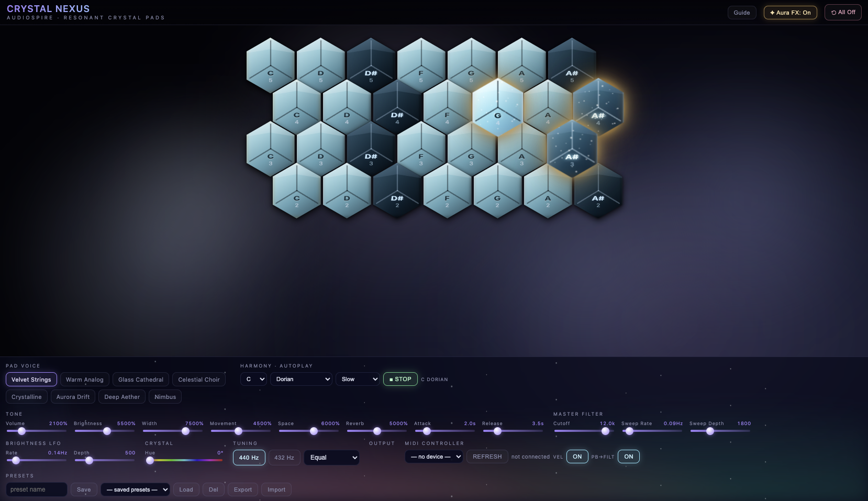Image resolution: width=868 pixels, height=501 pixels.
Task: Trigger the dark D#4 hex pad
Action: point(397,107)
